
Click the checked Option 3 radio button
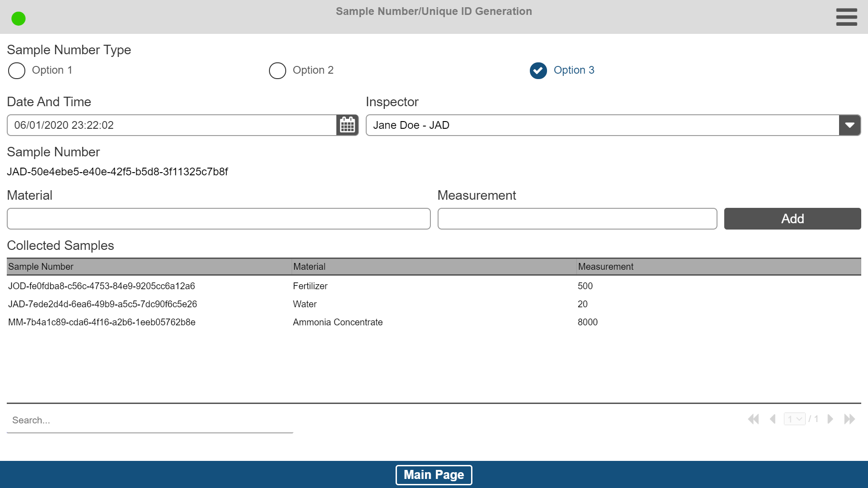click(x=538, y=70)
